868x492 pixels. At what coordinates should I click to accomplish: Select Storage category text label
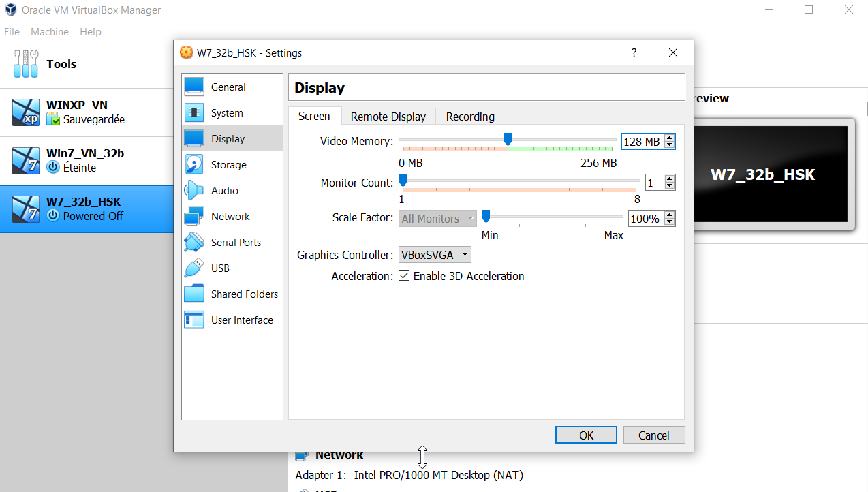229,165
